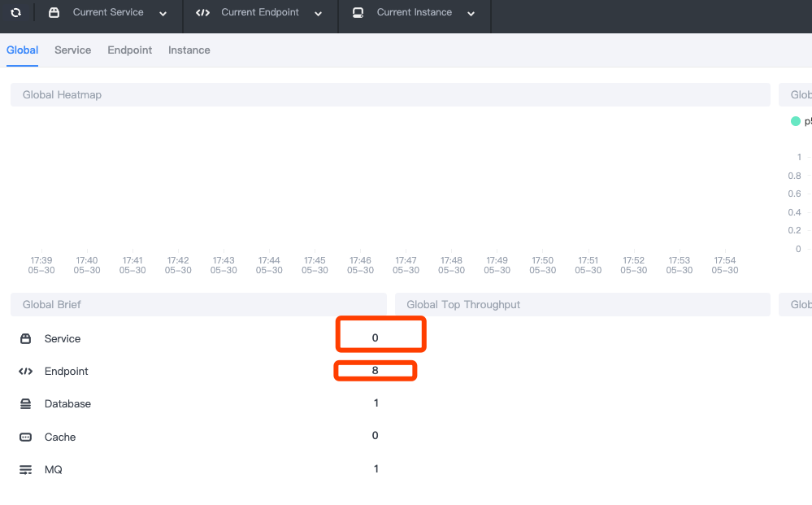Click the Global Brief panel title

coord(52,305)
